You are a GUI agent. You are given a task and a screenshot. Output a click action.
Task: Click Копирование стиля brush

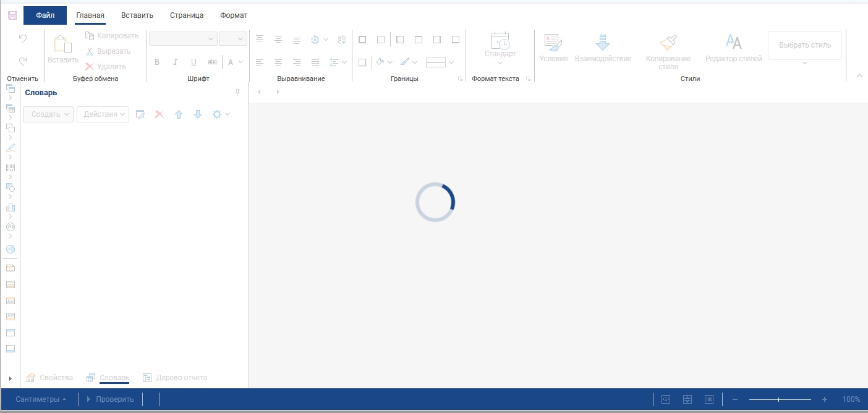[x=668, y=51]
